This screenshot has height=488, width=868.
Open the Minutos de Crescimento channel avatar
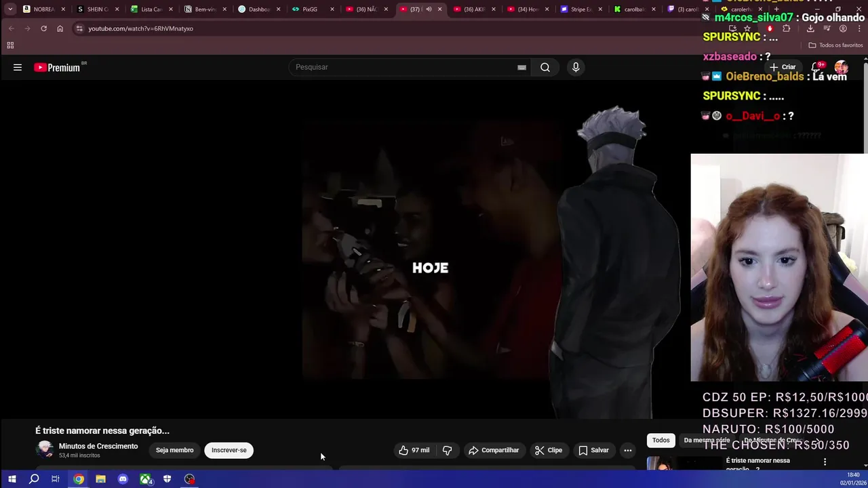pos(45,449)
